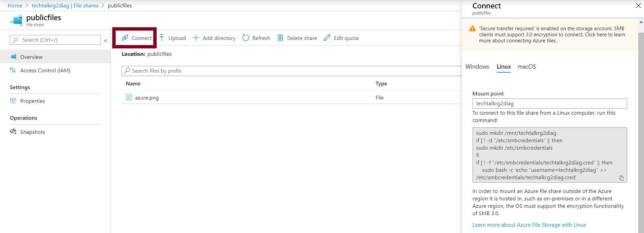
Task: Click the Delete share trash icon
Action: coord(280,38)
